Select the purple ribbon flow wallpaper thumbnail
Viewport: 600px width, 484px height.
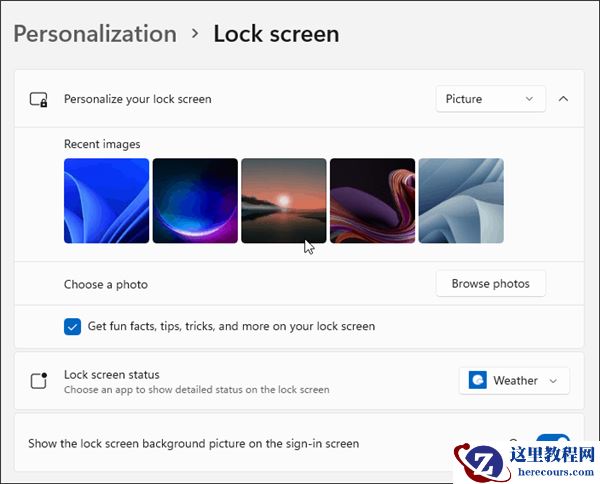372,201
